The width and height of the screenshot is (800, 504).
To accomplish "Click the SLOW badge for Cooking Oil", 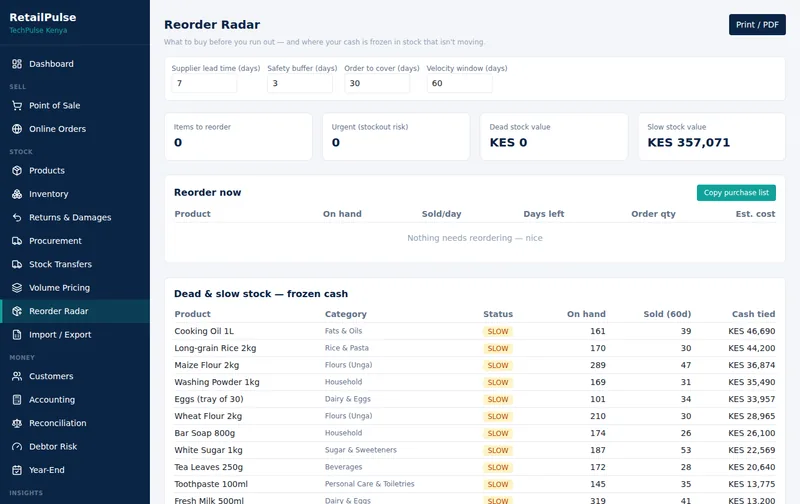I will (x=497, y=332).
